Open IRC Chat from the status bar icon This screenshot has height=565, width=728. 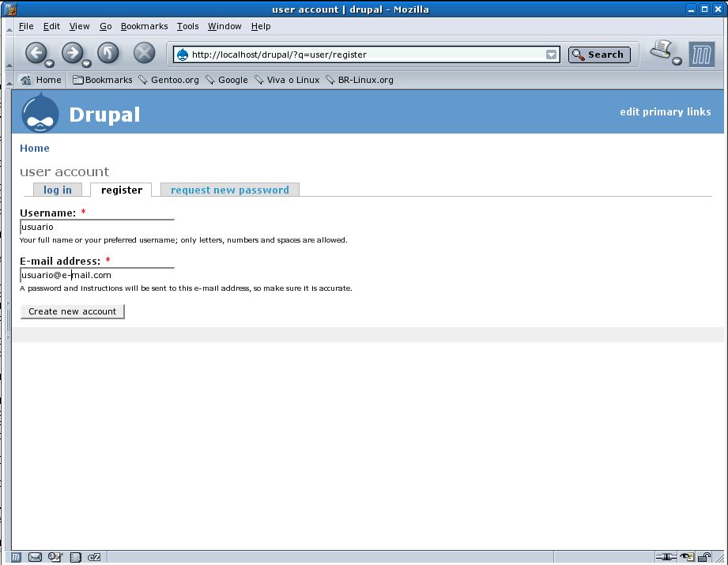point(94,557)
